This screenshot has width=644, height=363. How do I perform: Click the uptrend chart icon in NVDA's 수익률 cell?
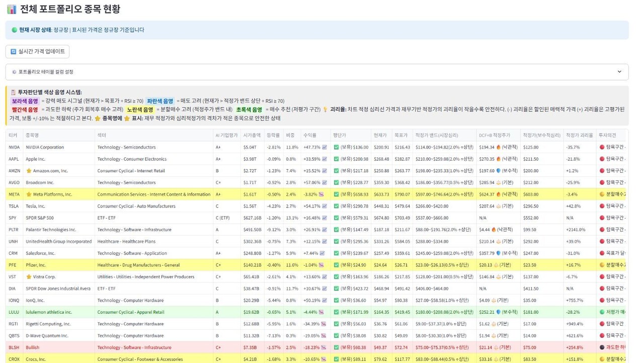click(325, 148)
